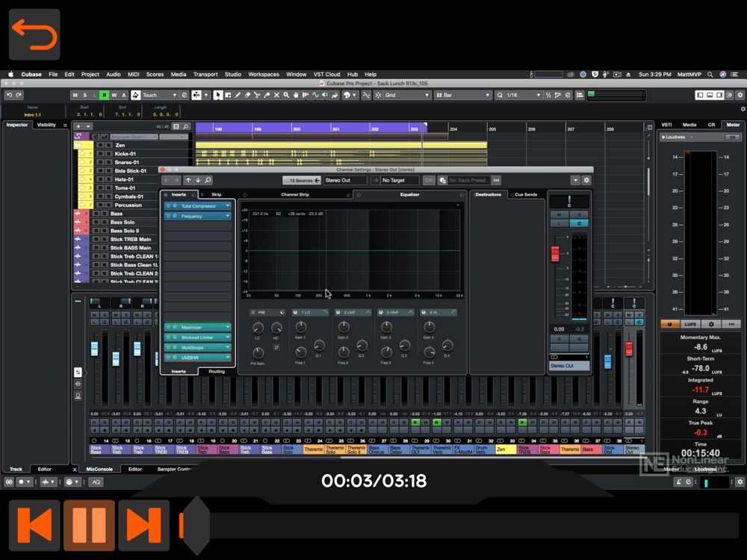The image size is (747, 560).
Task: Toggle the global Read automation R button
Action: (105, 96)
